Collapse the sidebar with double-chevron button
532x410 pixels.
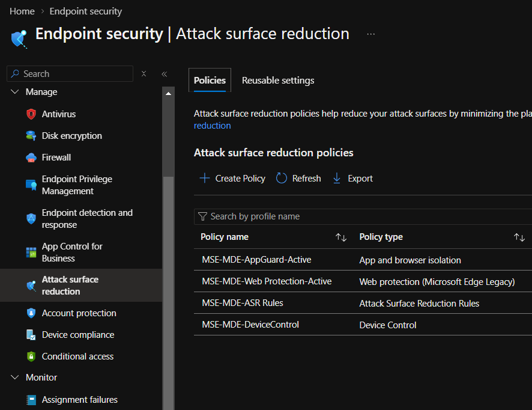(164, 74)
